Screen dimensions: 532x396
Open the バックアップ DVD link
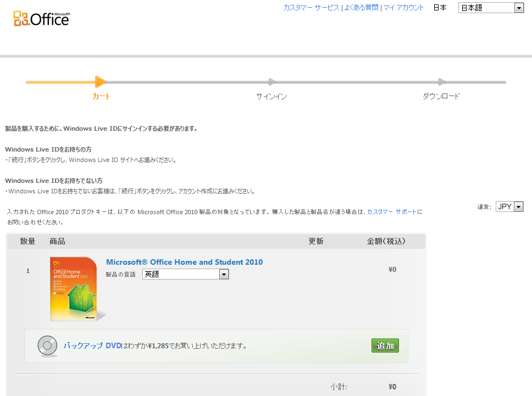coord(92,346)
